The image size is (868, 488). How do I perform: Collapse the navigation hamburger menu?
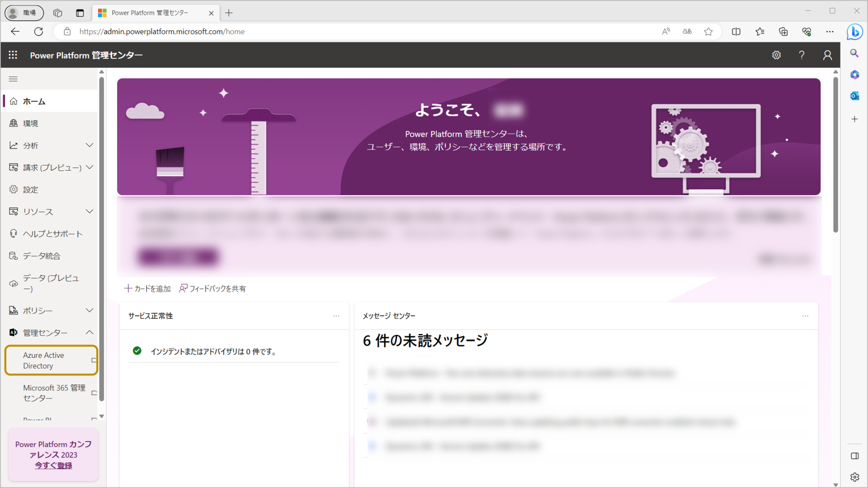pyautogui.click(x=13, y=79)
